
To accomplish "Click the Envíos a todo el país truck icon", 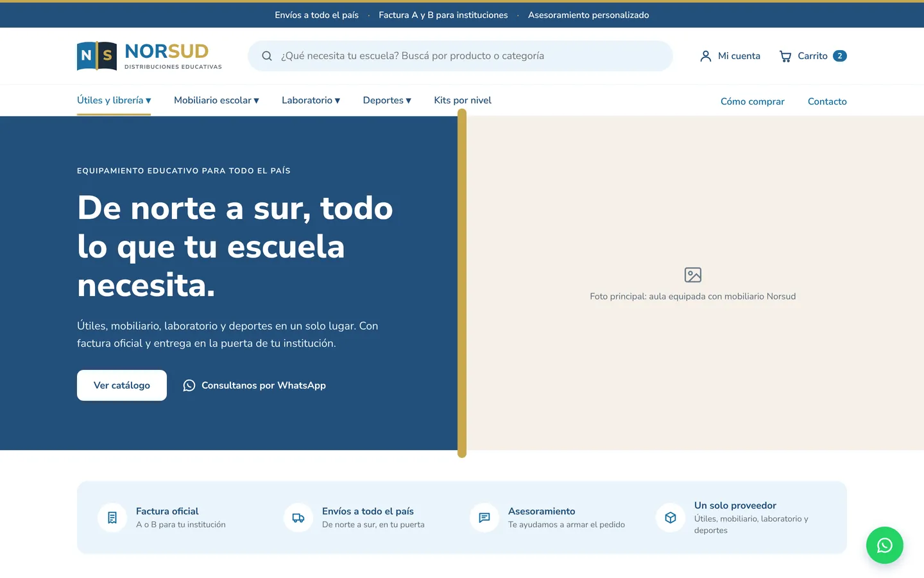I will 298,518.
